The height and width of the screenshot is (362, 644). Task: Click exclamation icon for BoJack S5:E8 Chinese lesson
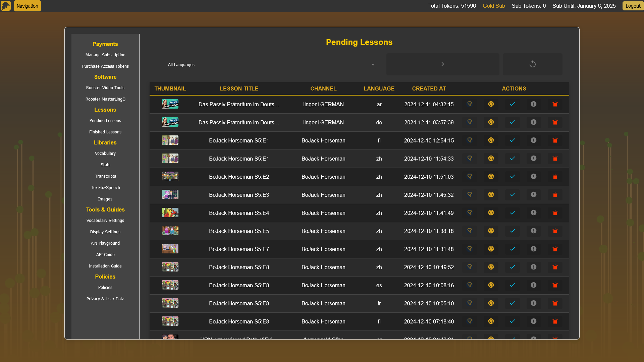click(x=533, y=267)
